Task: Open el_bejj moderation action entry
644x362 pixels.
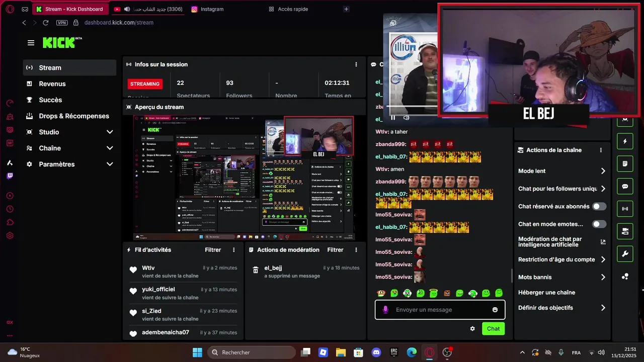Action: pos(305,271)
